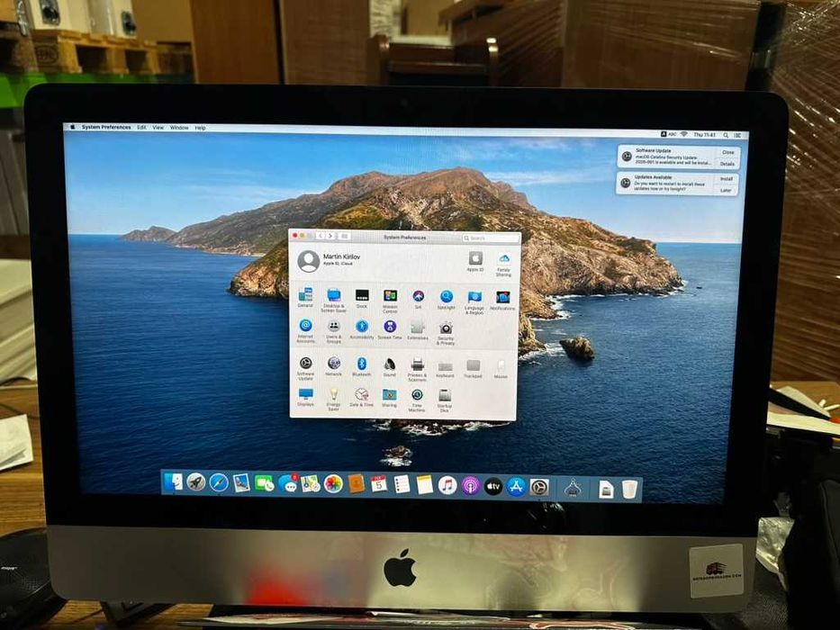The width and height of the screenshot is (840, 630).
Task: Open Users & Groups preferences
Action: [x=334, y=331]
